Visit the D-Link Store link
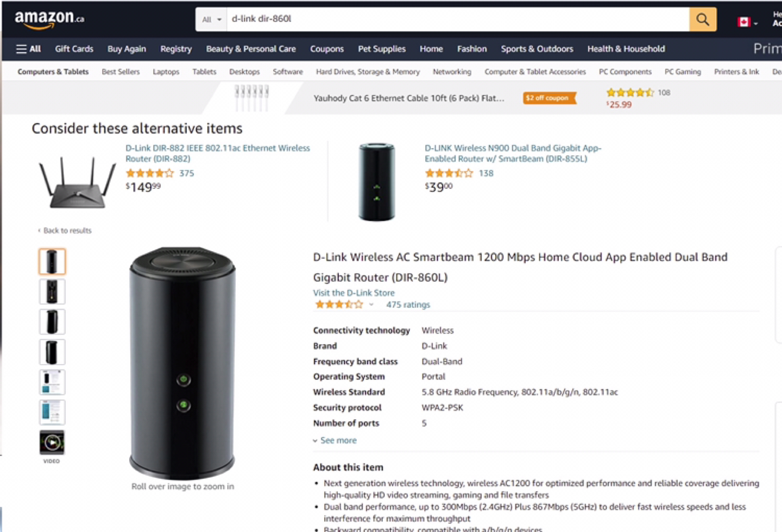The width and height of the screenshot is (782, 532). click(x=354, y=293)
